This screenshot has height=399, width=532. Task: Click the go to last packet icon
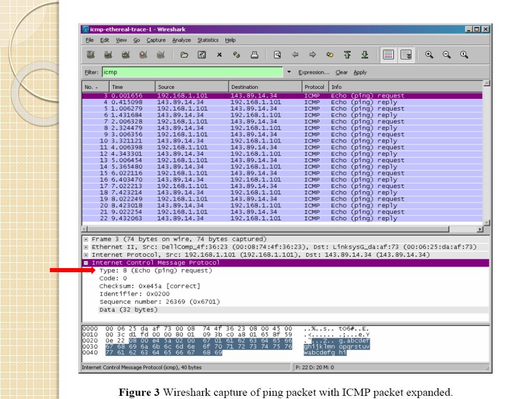pos(365,55)
